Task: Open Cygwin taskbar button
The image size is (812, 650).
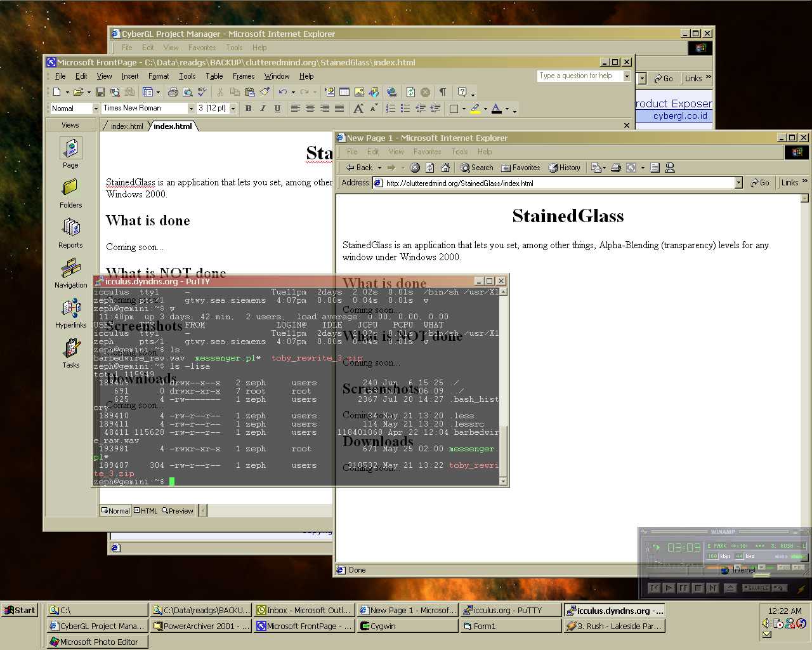Action: click(x=407, y=626)
